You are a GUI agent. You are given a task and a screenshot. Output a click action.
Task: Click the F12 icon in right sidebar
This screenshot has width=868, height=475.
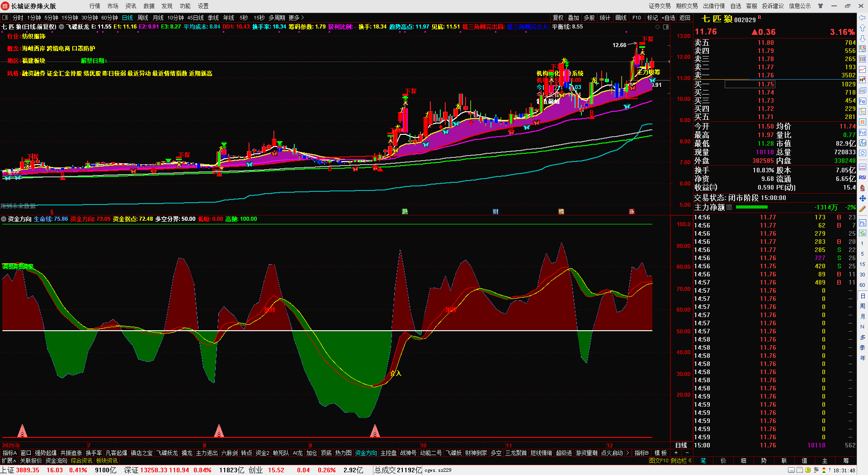863,133
